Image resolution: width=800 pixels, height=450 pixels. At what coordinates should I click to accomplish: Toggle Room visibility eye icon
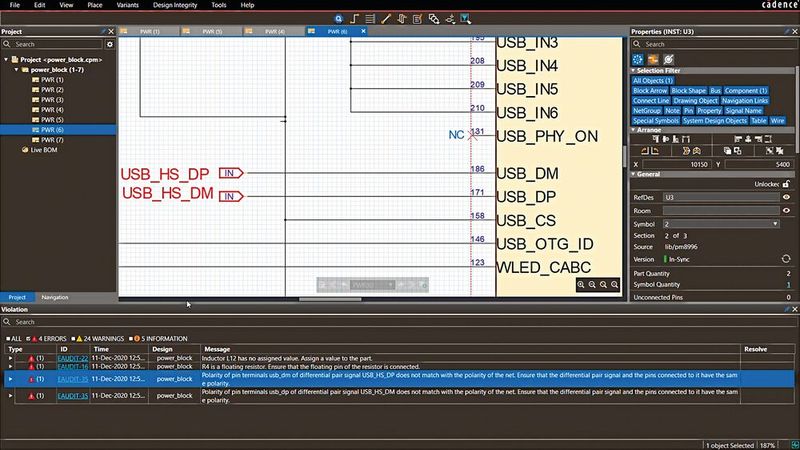point(786,210)
